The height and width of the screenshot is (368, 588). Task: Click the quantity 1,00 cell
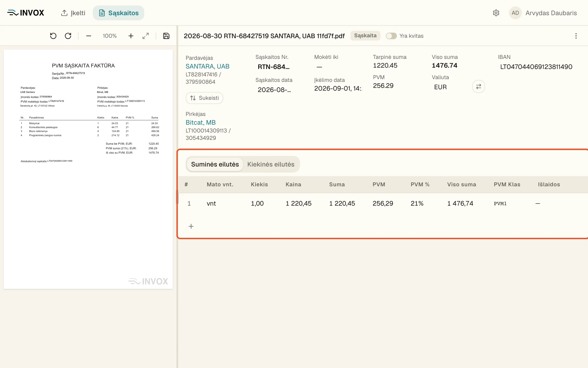pos(257,204)
